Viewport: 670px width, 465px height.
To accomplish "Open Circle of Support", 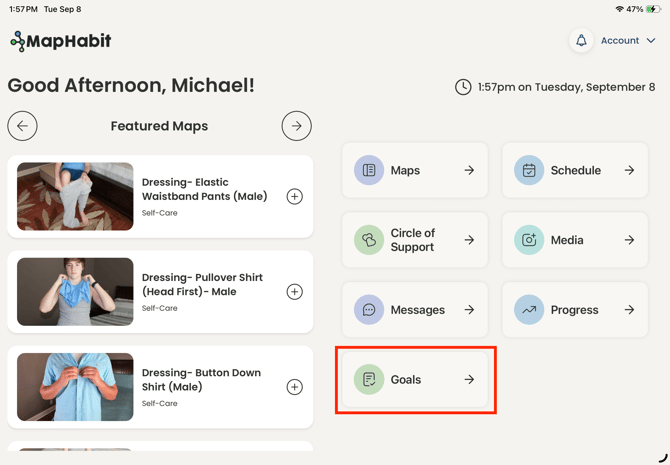I will tap(415, 240).
